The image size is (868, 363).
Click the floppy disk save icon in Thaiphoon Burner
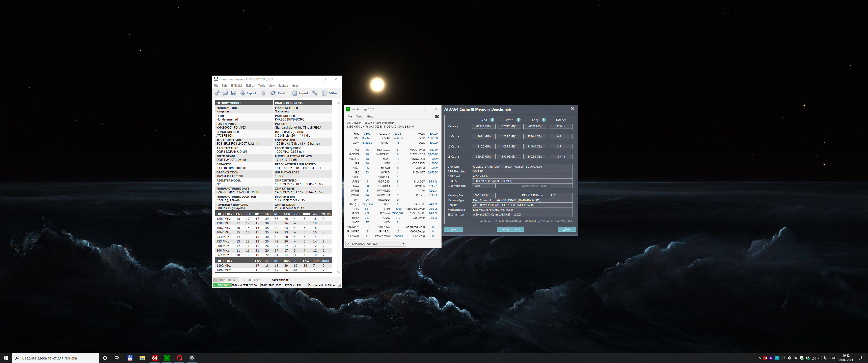[x=233, y=93]
